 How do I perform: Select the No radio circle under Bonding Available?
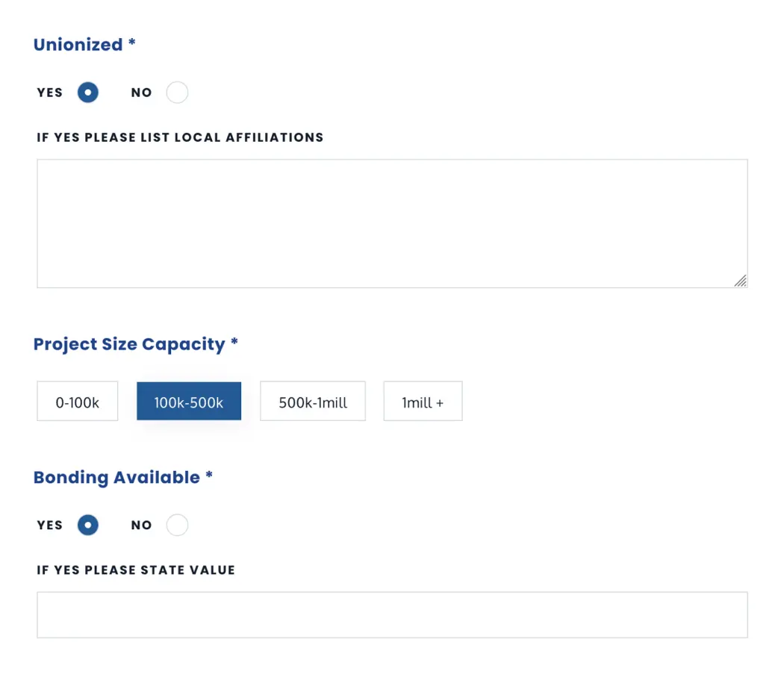pos(177,525)
